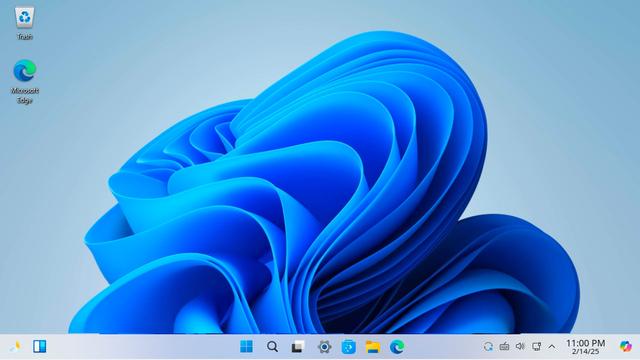Screen dimensions: 640x360
Task: Open the Start menu Windows logo
Action: point(246,347)
